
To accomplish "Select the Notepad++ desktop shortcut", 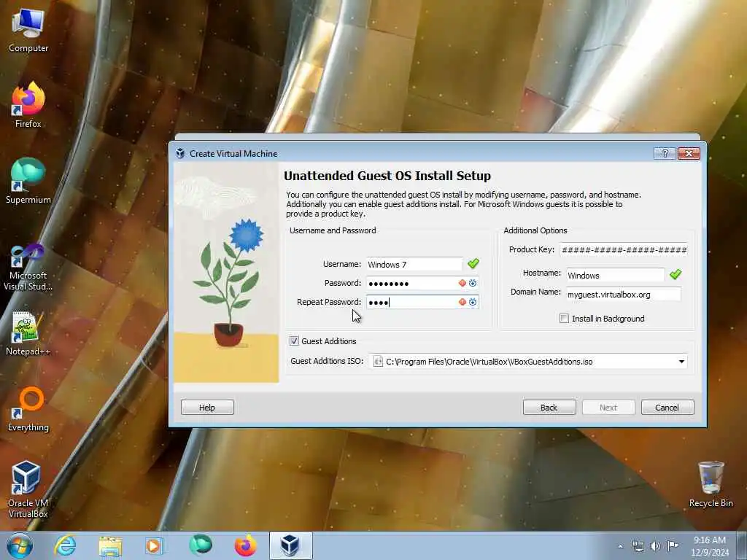I will click(28, 333).
